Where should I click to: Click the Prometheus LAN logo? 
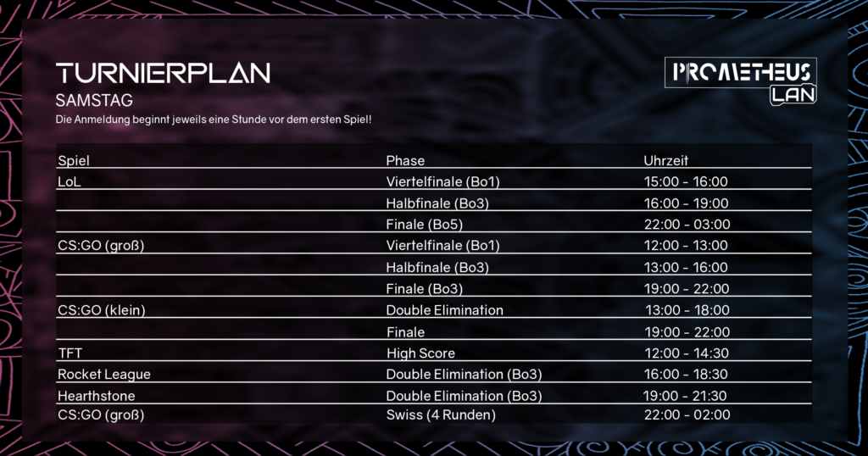(x=741, y=81)
